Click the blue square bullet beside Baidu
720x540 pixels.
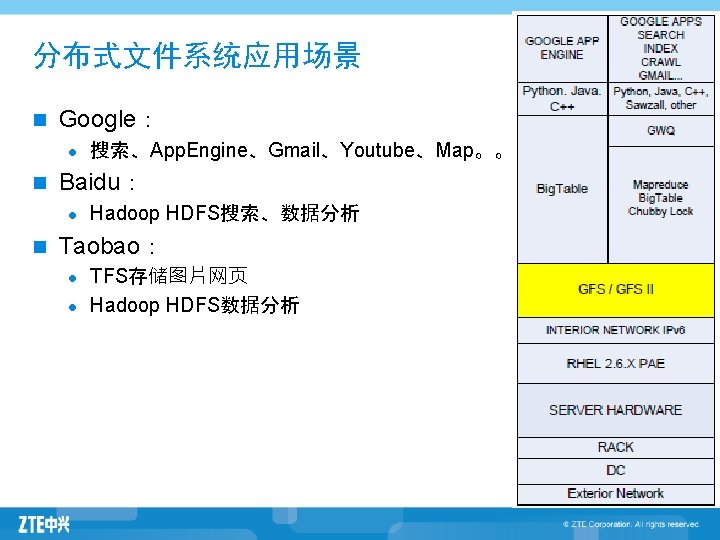(40, 183)
